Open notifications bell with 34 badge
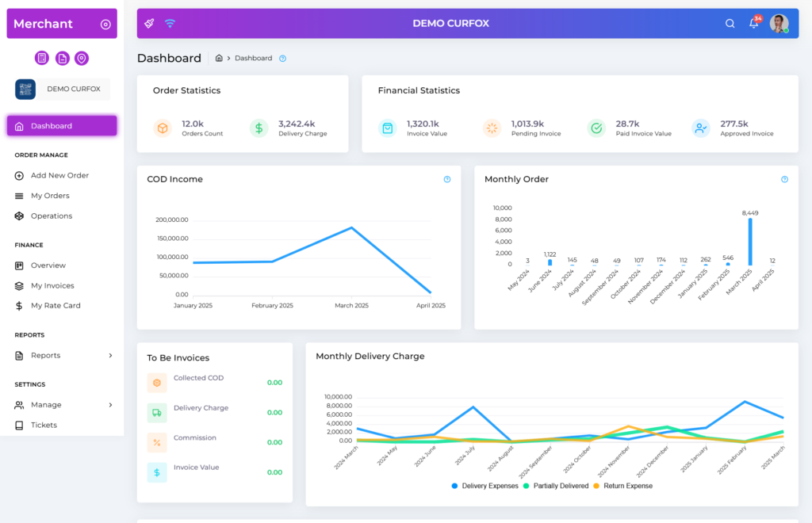The image size is (812, 523). tap(755, 23)
